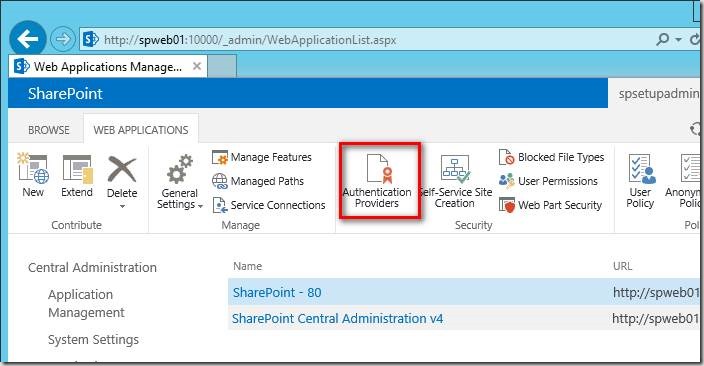Click the User Permissions label
Viewport: 704px width, 366px height.
point(558,181)
